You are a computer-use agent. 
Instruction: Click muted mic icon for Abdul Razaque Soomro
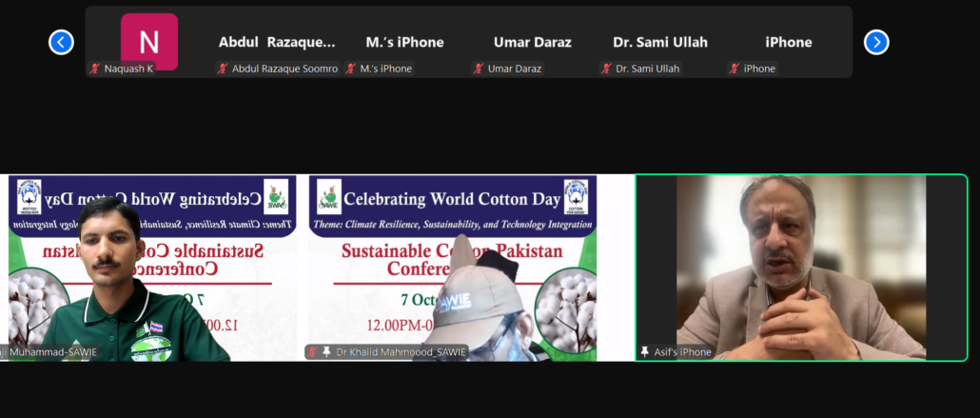coord(223,69)
